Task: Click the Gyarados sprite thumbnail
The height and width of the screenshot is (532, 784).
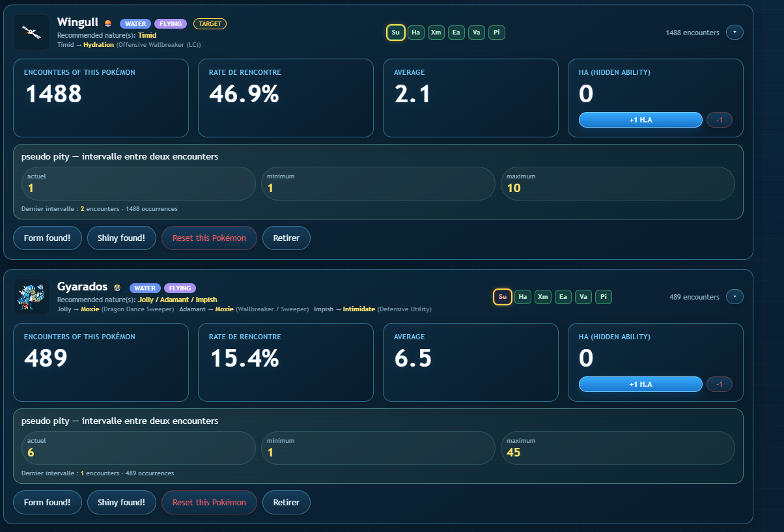Action: pos(31,297)
